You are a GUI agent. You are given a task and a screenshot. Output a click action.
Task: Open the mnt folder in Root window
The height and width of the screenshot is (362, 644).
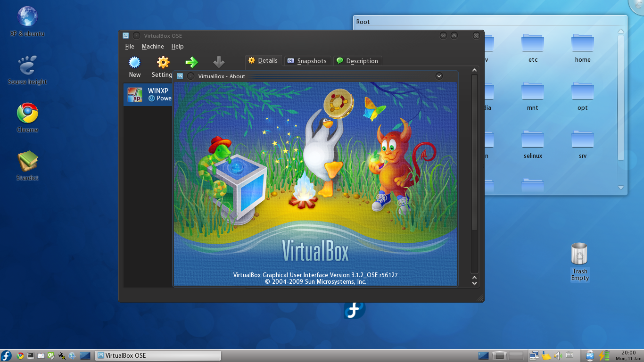pyautogui.click(x=533, y=96)
